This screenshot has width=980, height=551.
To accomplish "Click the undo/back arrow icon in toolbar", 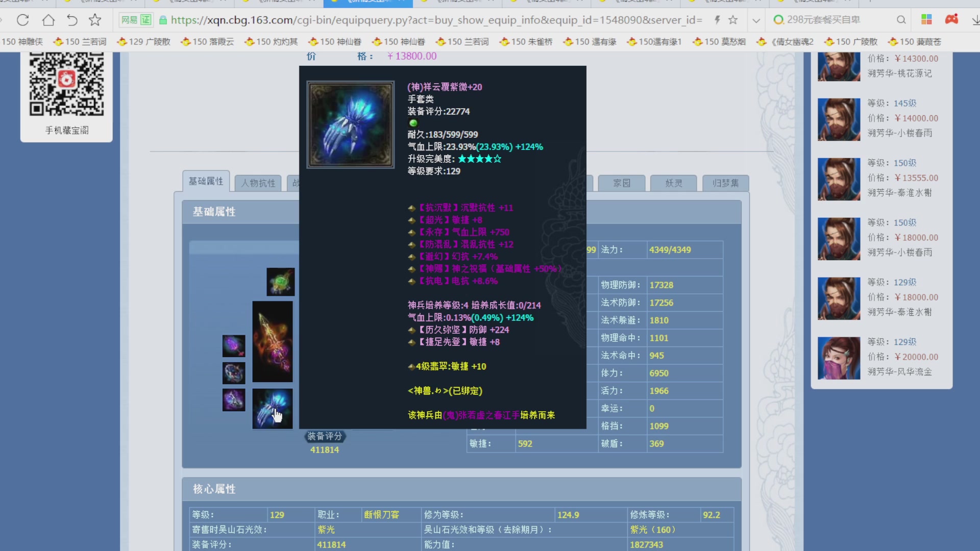I will point(72,20).
